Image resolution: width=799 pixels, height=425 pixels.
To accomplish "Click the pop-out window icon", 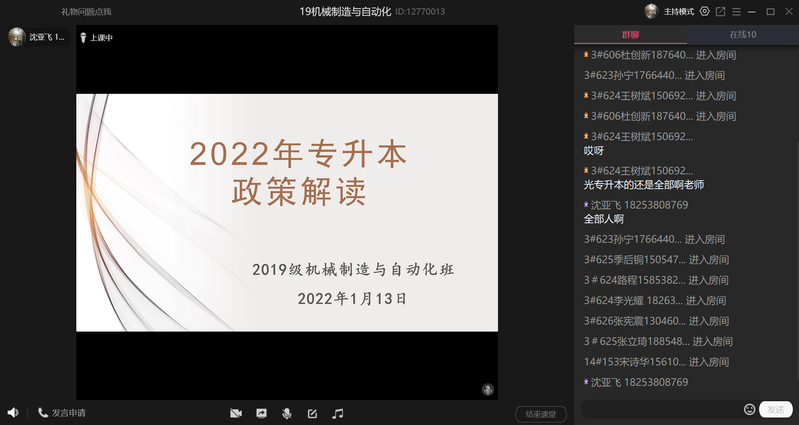I will [720, 11].
